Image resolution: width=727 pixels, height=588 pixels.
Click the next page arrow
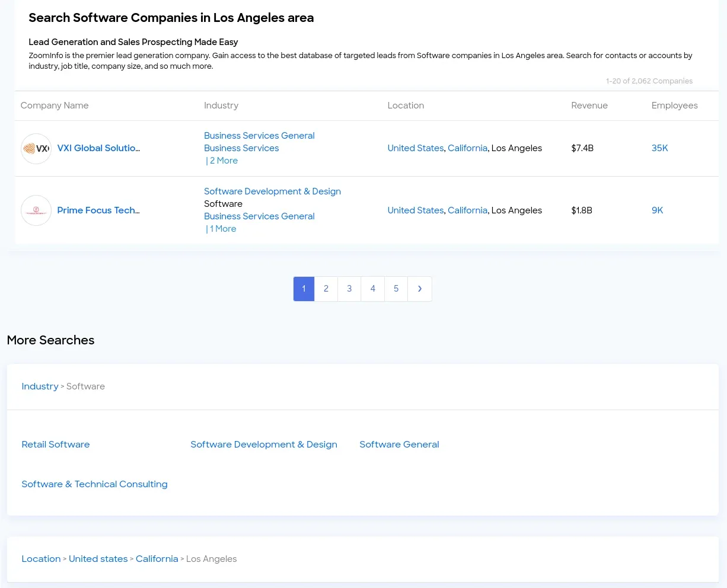click(420, 289)
